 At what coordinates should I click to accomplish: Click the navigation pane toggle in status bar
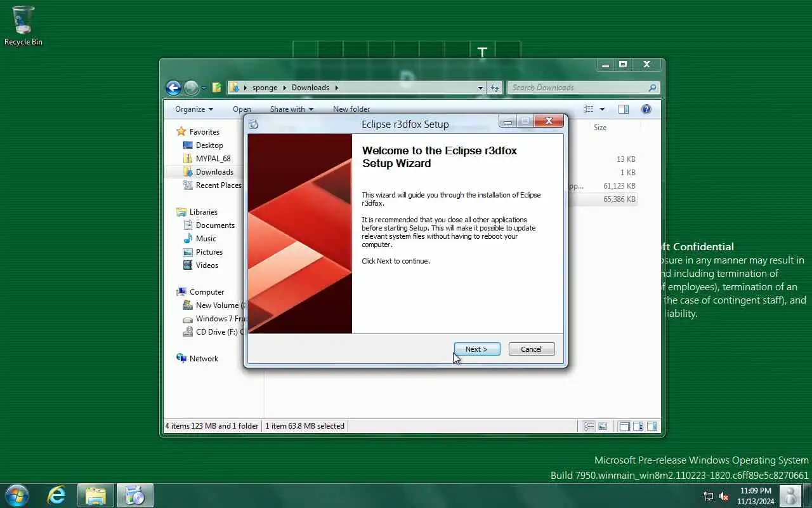(624, 426)
